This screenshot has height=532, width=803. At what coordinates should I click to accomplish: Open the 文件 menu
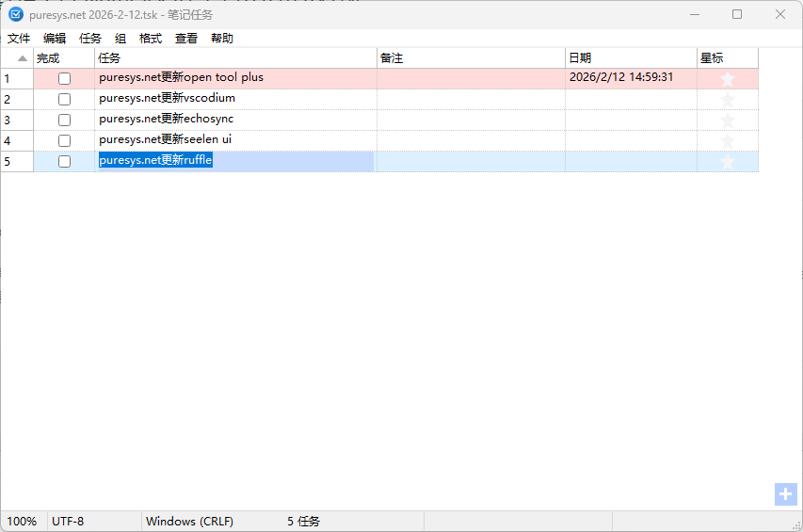pyautogui.click(x=19, y=39)
